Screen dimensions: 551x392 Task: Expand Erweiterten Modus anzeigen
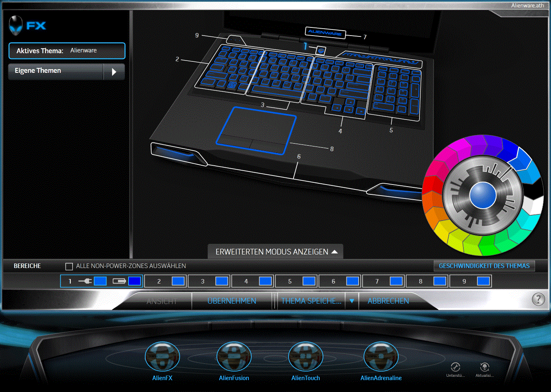pyautogui.click(x=275, y=252)
